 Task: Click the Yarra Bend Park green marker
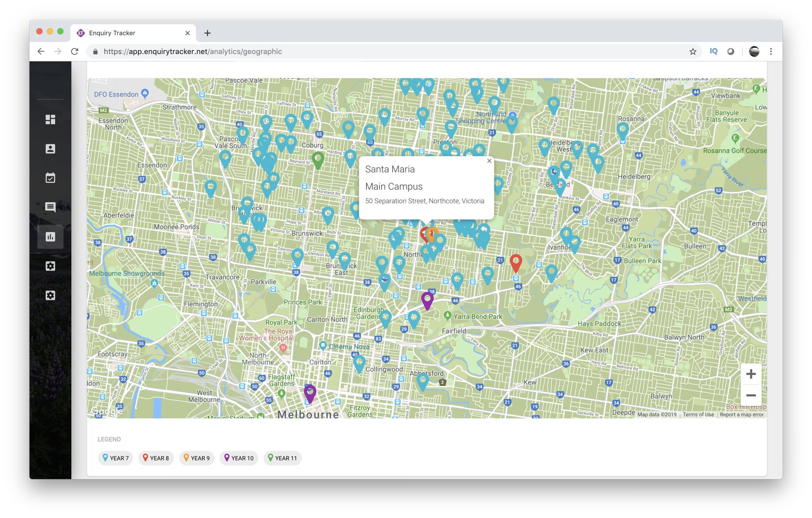tap(447, 315)
